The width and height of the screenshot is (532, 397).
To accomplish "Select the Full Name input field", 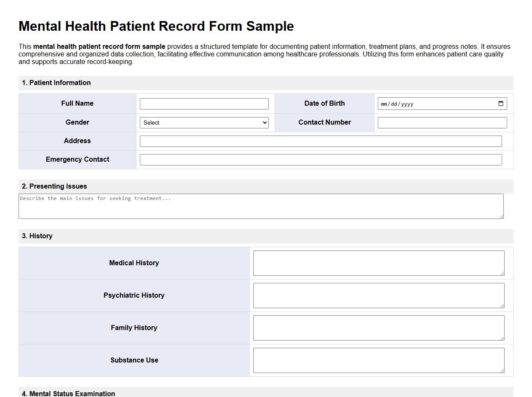I will point(204,103).
